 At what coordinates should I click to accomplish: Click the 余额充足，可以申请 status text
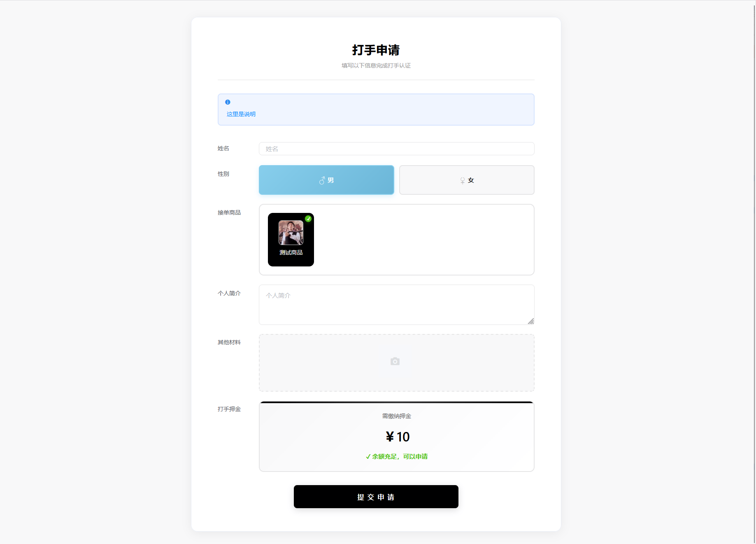[400, 457]
